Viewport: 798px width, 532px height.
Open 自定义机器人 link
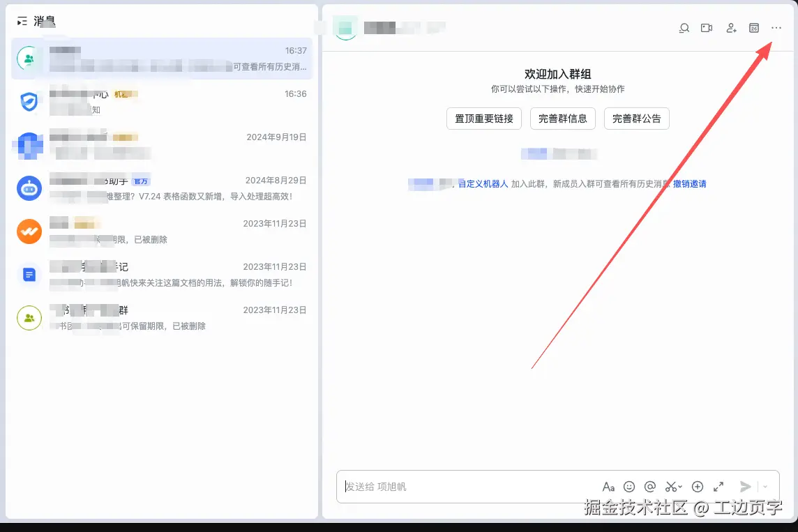click(483, 183)
